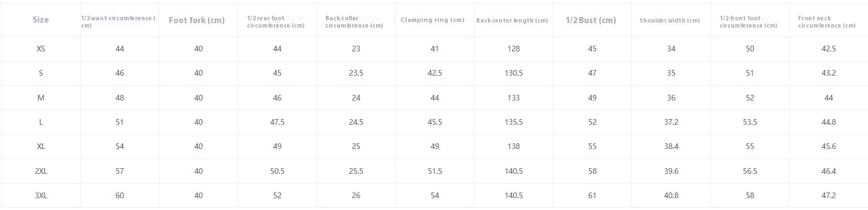This screenshot has width=868, height=210.
Task: Select the 135.5 back center length cell
Action: 513,123
